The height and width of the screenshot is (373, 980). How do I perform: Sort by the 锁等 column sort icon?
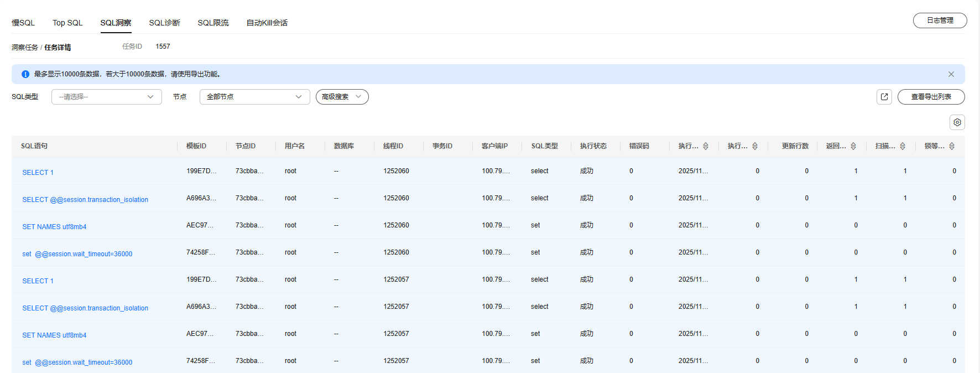click(952, 146)
